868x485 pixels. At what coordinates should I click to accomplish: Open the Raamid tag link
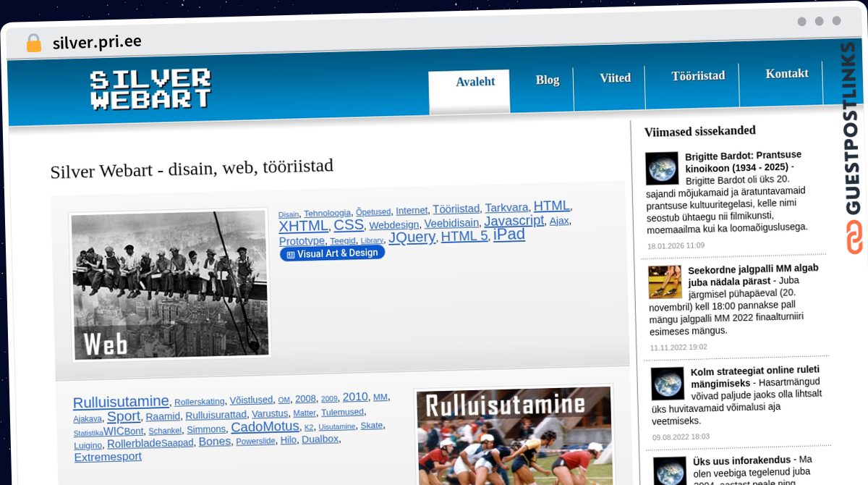163,416
